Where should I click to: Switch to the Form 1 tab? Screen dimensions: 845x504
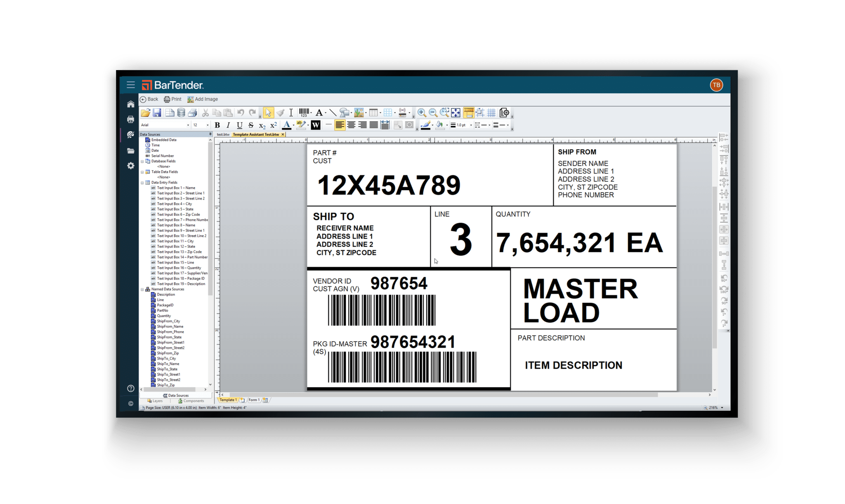[x=254, y=400]
